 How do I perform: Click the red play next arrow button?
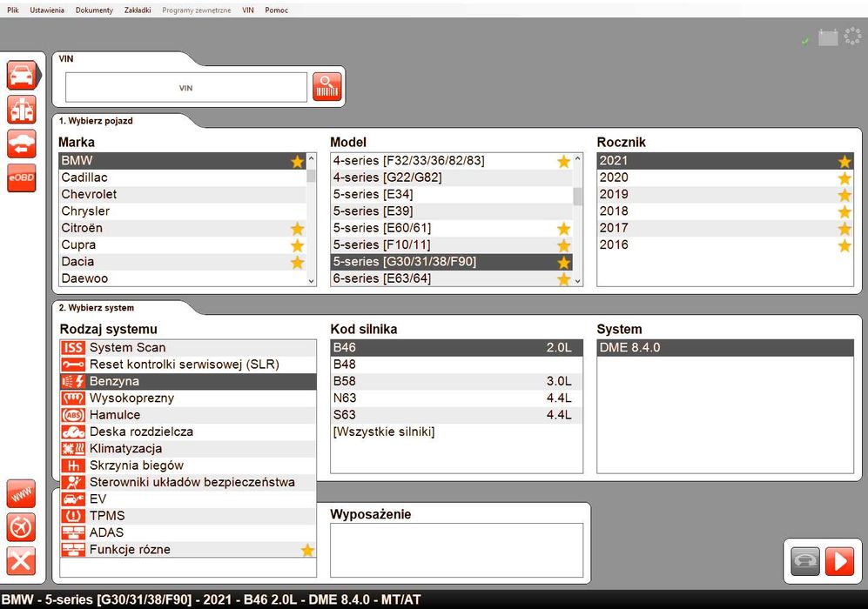839,561
